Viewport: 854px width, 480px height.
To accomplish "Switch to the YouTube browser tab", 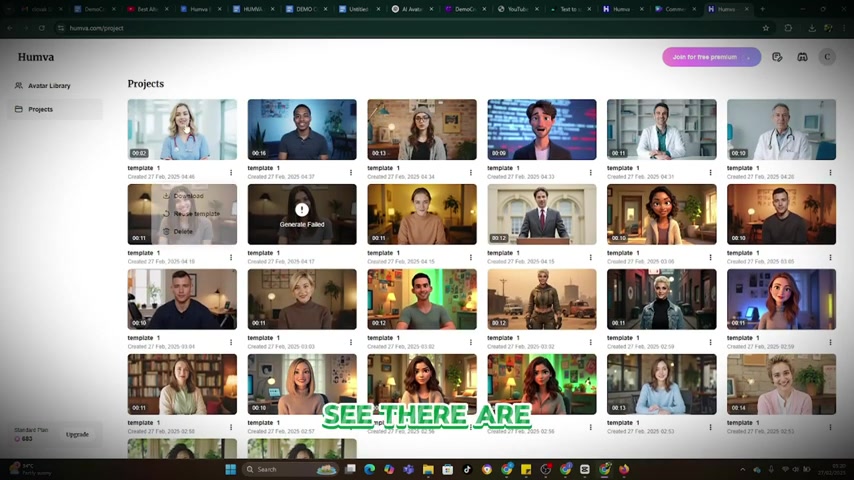I will tap(516, 9).
